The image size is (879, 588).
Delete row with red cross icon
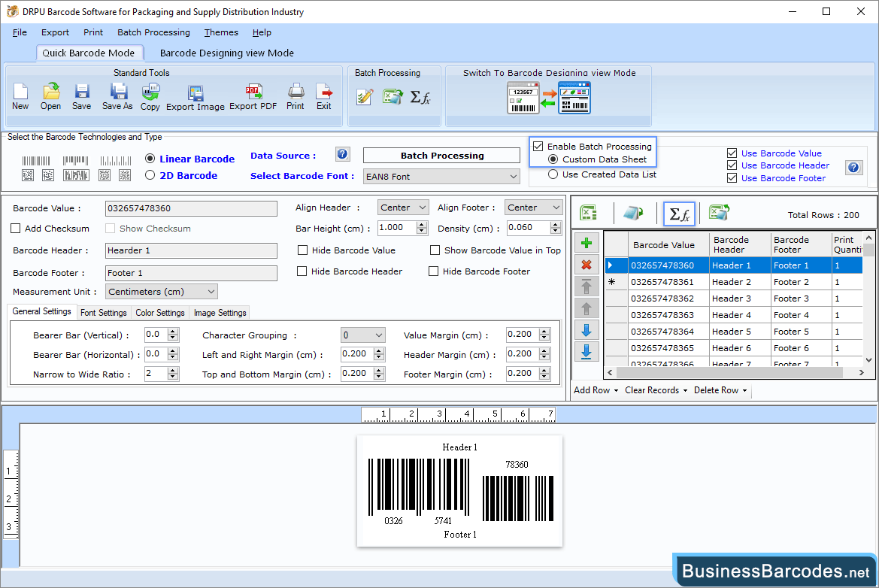click(x=587, y=265)
